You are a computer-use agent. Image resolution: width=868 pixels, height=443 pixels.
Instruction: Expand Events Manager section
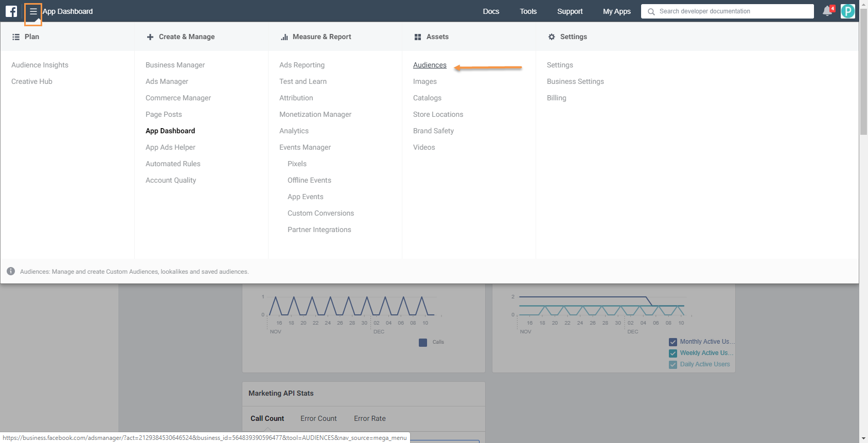coord(305,147)
